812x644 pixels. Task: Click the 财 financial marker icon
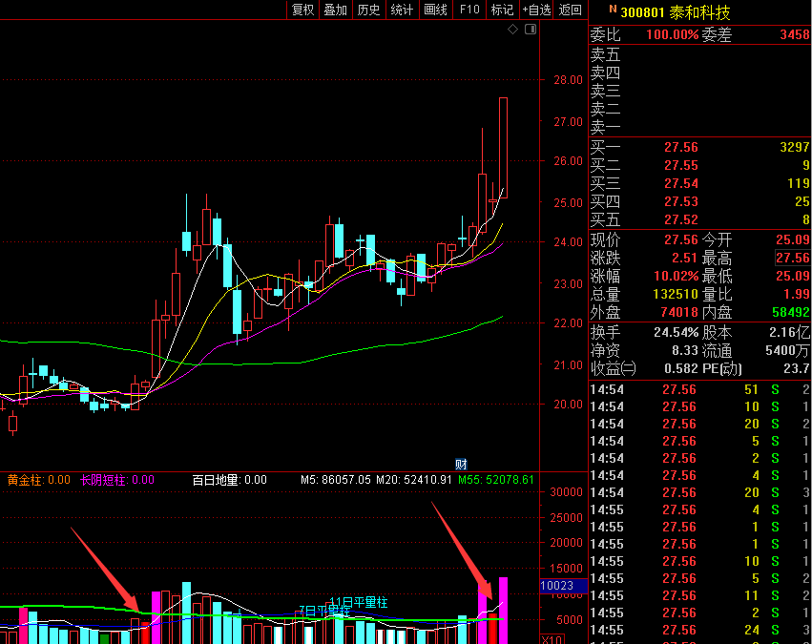(x=461, y=464)
